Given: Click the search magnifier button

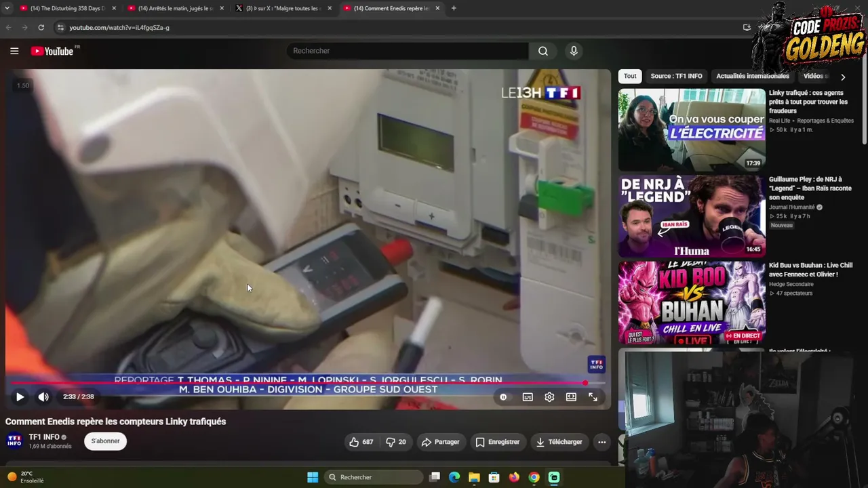Looking at the screenshot, I should 543,51.
